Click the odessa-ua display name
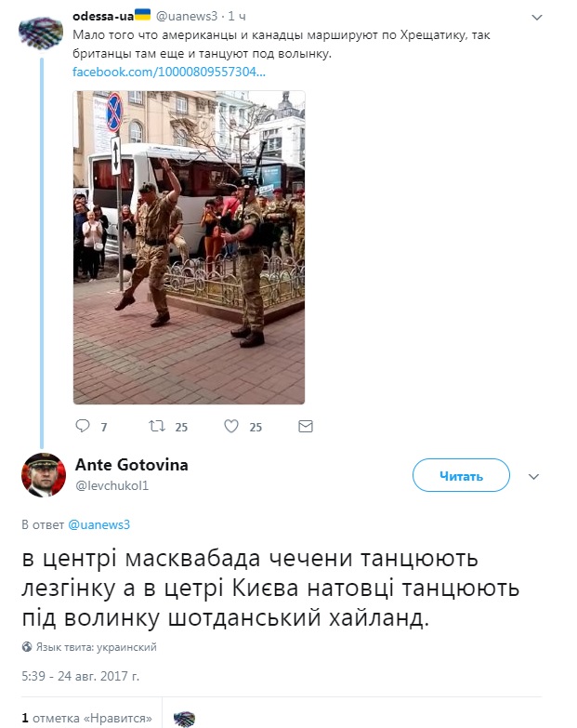The image size is (577, 728). [x=103, y=16]
